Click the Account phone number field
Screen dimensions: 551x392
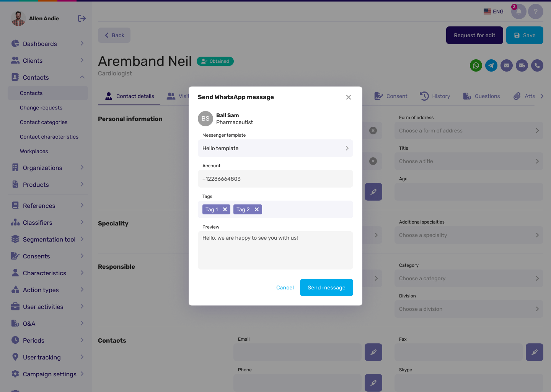click(275, 179)
